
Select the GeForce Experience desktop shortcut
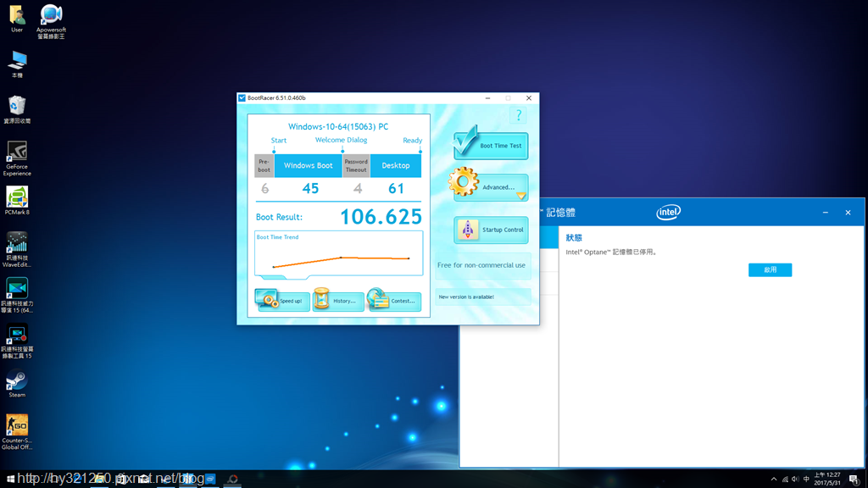17,158
